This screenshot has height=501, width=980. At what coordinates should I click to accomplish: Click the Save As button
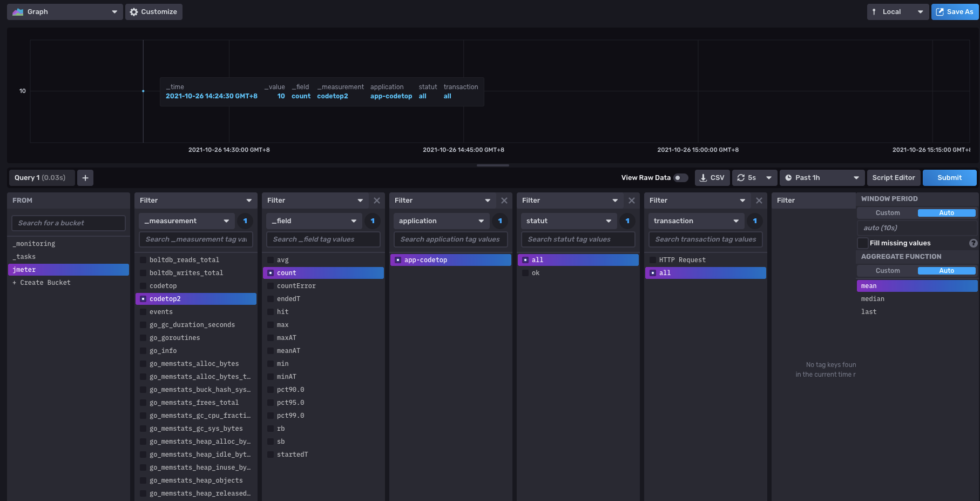(x=955, y=12)
